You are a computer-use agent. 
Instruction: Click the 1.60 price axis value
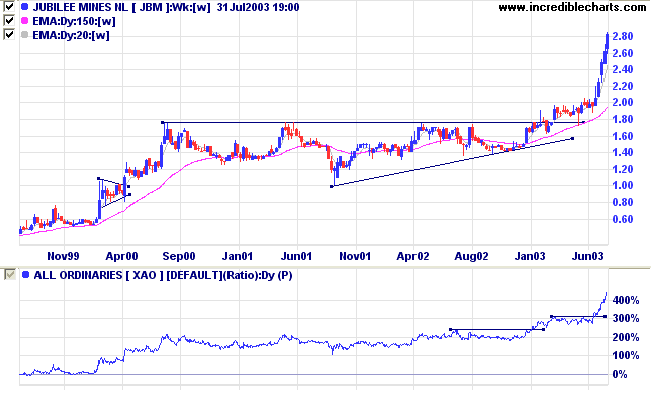623,136
